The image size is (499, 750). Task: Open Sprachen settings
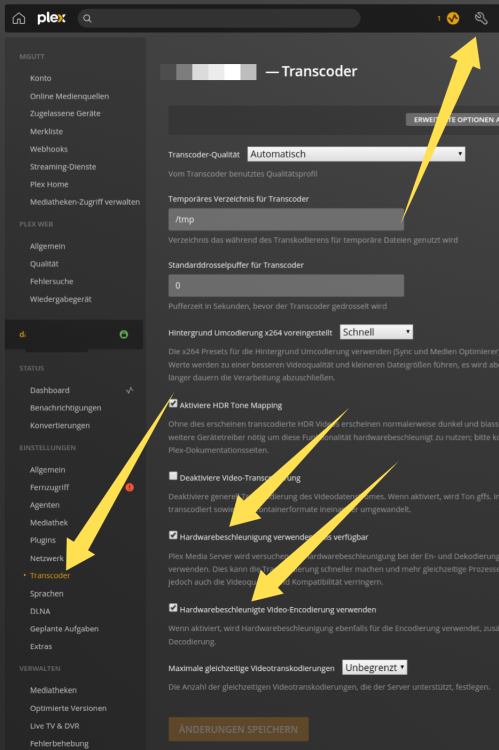coord(46,594)
